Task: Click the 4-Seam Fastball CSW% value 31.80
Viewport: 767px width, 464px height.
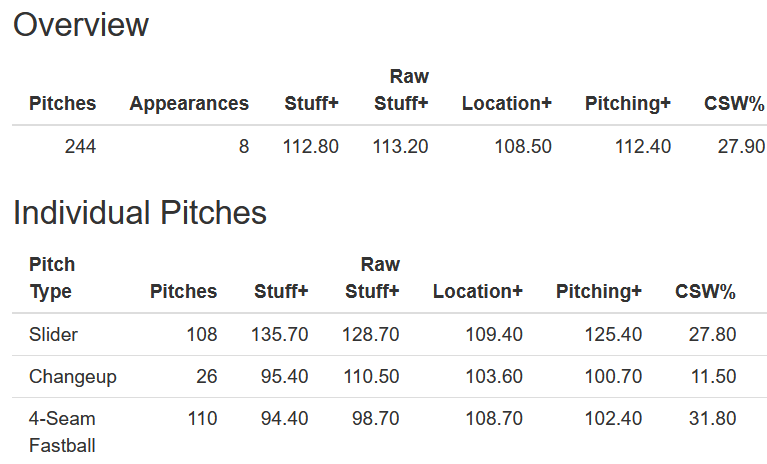Action: coord(712,419)
